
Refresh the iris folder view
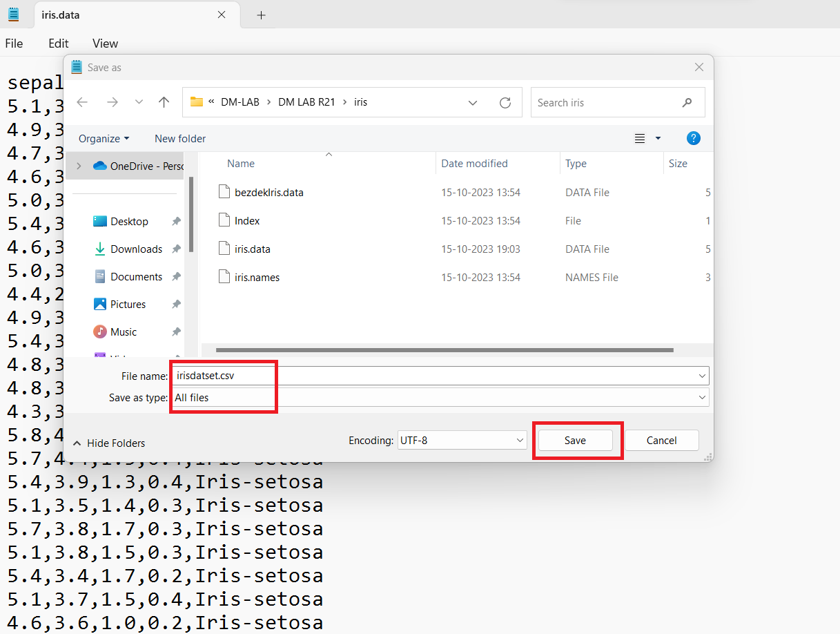pos(505,102)
